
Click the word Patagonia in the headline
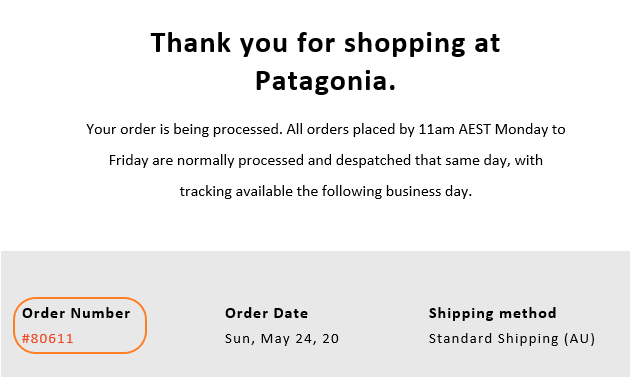321,81
